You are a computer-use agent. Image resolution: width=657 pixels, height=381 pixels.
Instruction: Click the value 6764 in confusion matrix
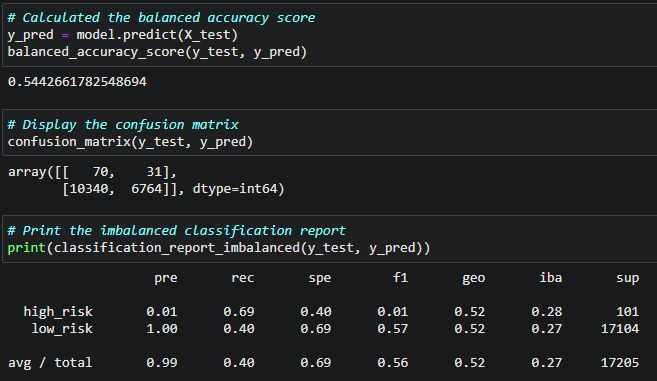147,189
